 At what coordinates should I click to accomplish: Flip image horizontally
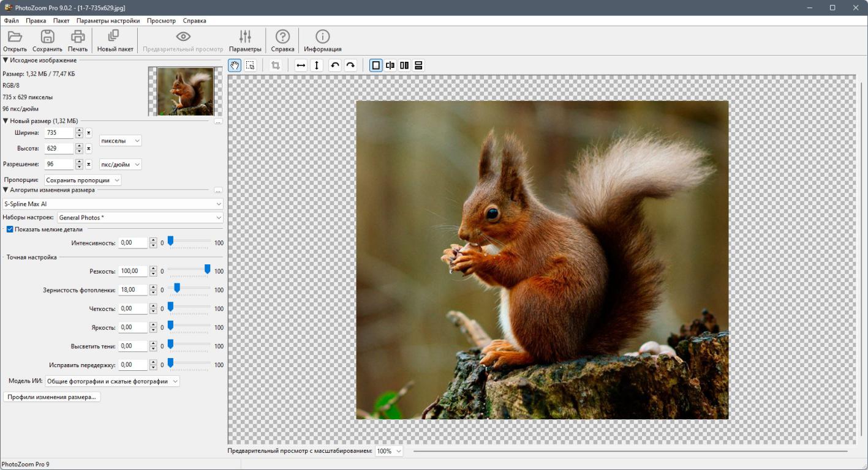click(x=301, y=65)
